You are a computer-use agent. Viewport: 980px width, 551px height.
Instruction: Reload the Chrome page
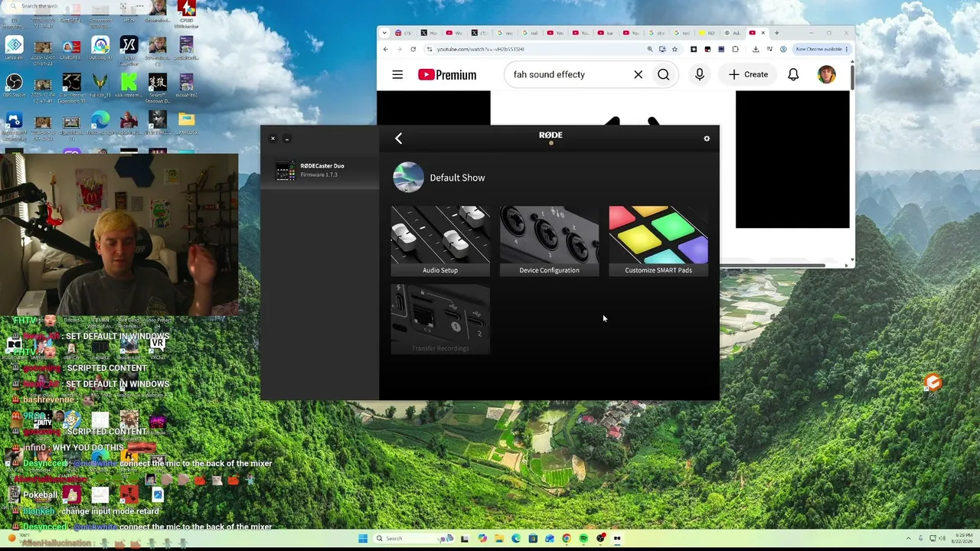coord(413,49)
